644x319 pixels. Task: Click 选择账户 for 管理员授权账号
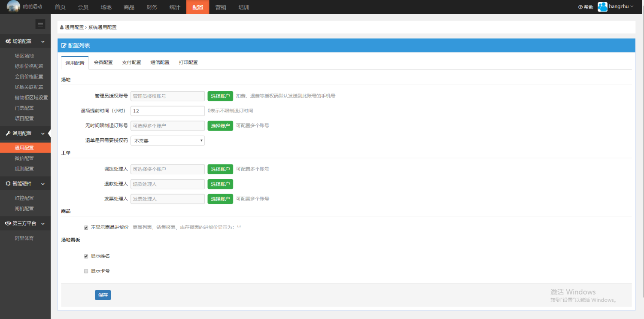tap(220, 96)
